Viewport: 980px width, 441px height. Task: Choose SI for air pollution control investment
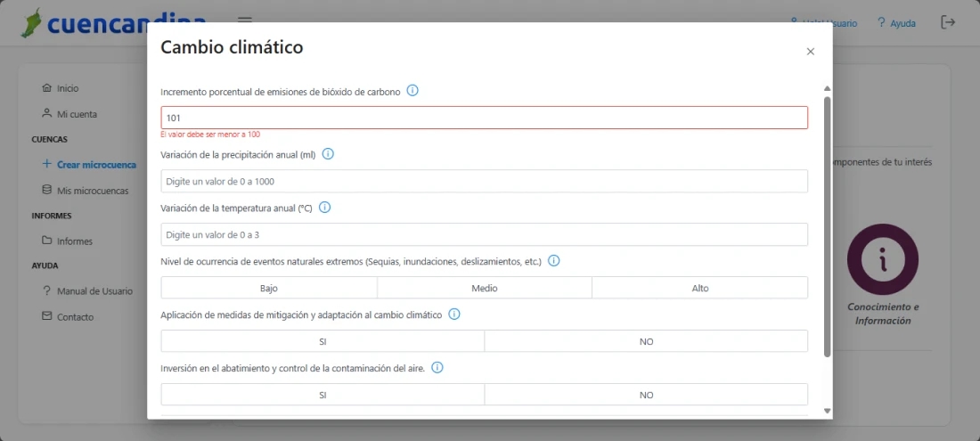coord(323,395)
